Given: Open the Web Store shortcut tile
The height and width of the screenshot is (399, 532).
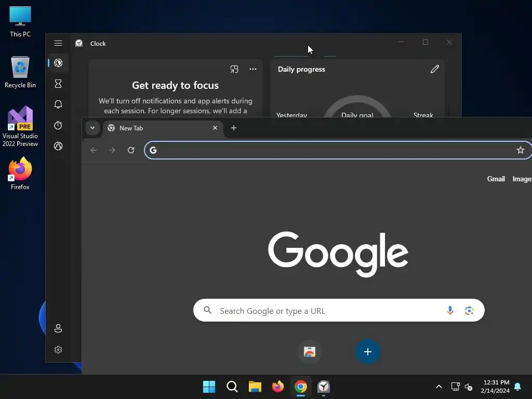Looking at the screenshot, I should (x=310, y=352).
